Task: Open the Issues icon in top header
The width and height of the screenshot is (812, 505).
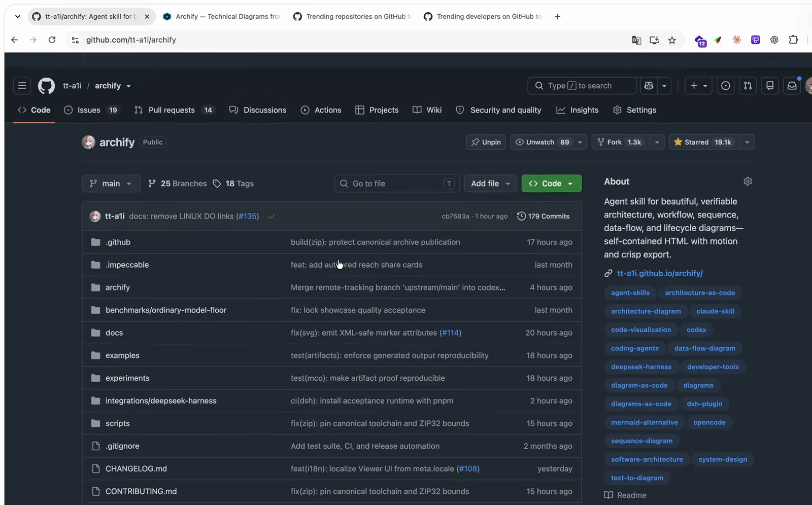Action: pyautogui.click(x=726, y=86)
